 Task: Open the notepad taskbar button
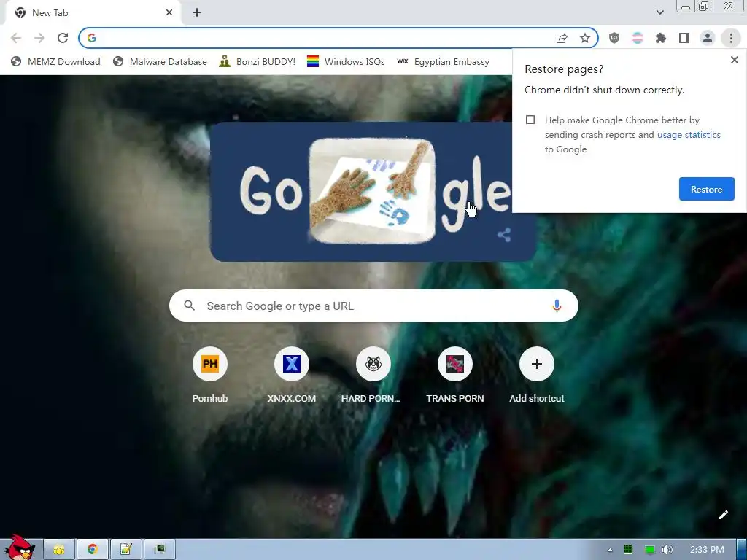click(x=125, y=550)
